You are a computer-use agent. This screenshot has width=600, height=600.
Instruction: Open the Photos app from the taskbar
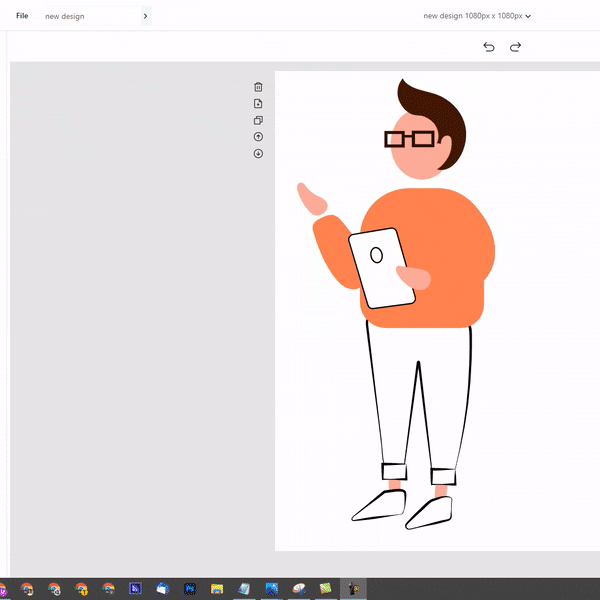tap(272, 588)
